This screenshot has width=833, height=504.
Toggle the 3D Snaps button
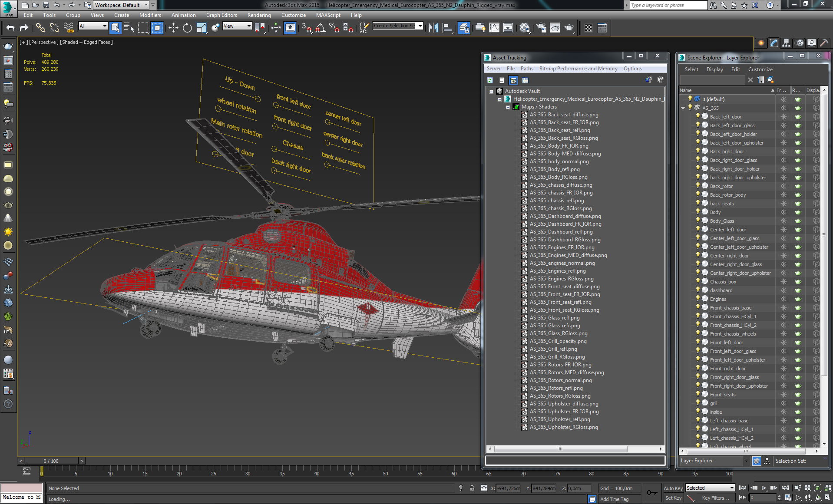[x=307, y=28]
